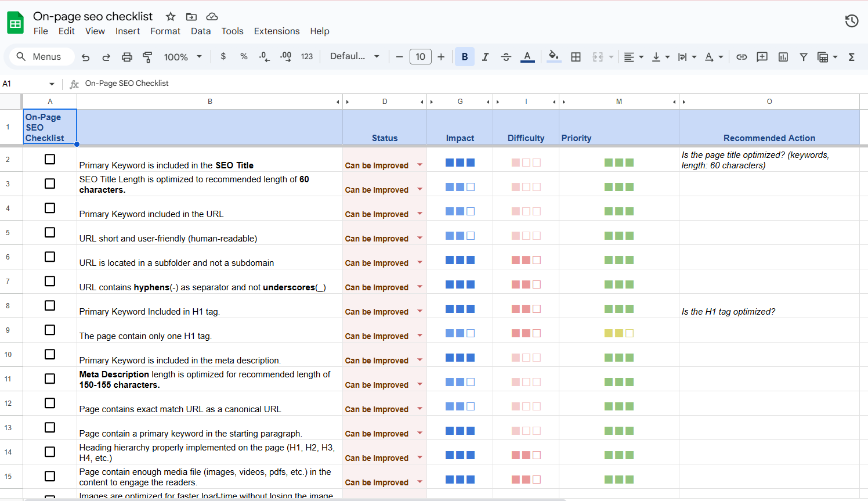Click the Insert link icon
868x501 pixels.
click(742, 57)
